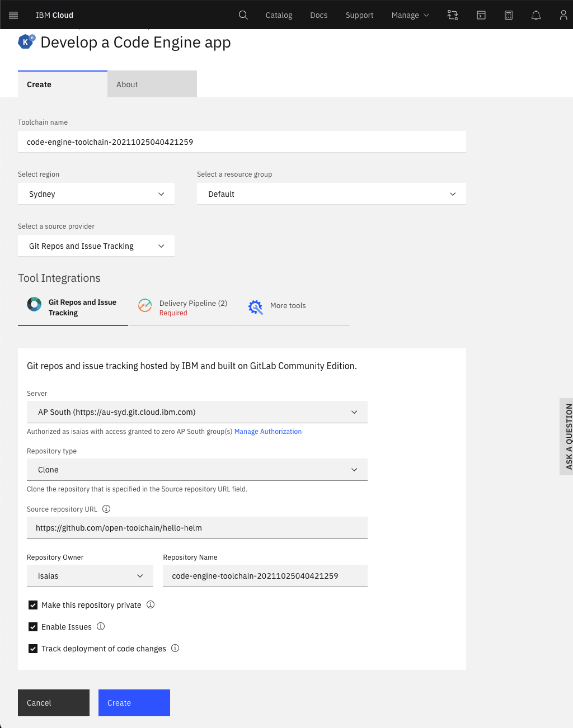Click the 'Tool Integrations' heading
Image resolution: width=573 pixels, height=728 pixels.
click(x=59, y=278)
